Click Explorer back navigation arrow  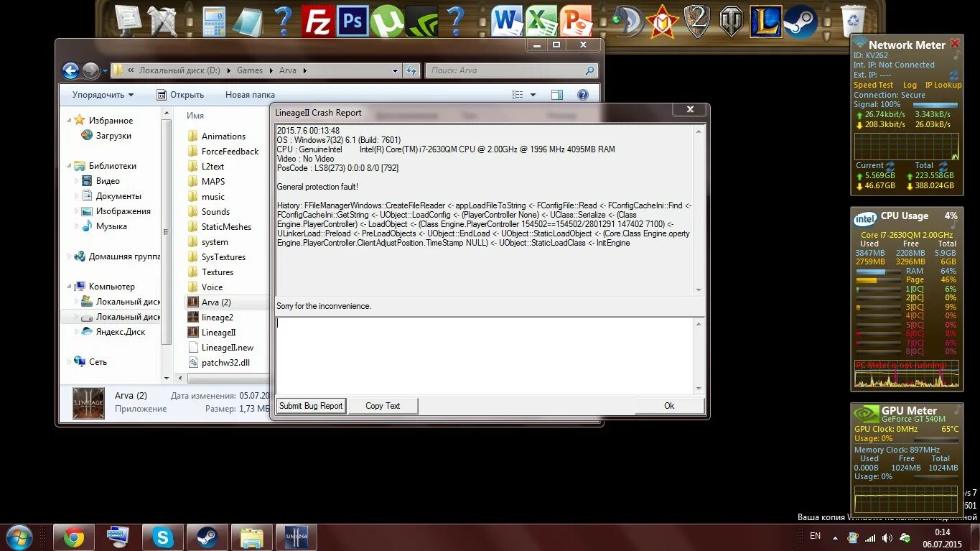[x=70, y=70]
